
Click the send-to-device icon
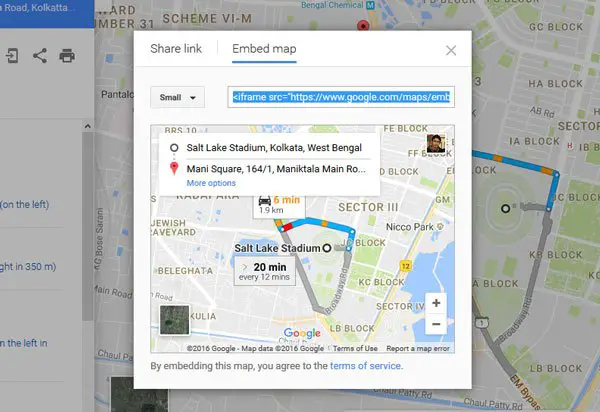[12, 56]
